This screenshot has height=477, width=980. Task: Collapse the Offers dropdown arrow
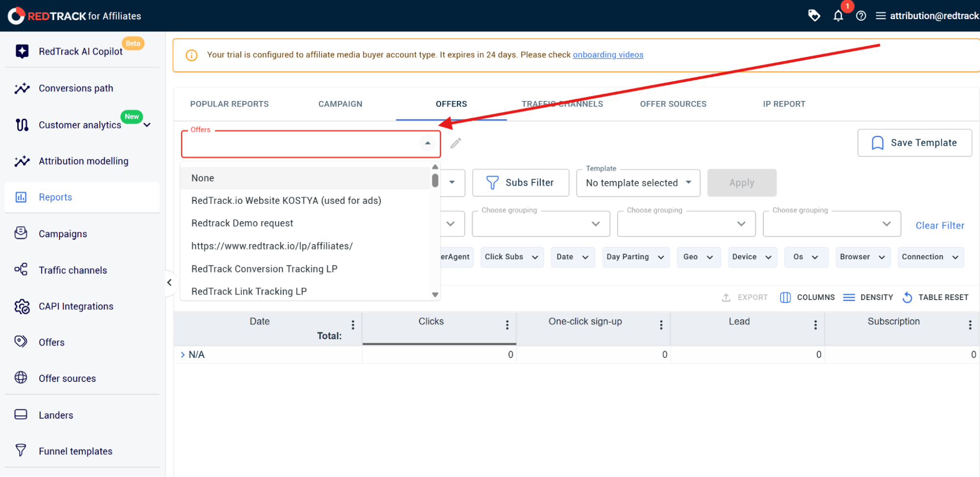[x=427, y=143]
